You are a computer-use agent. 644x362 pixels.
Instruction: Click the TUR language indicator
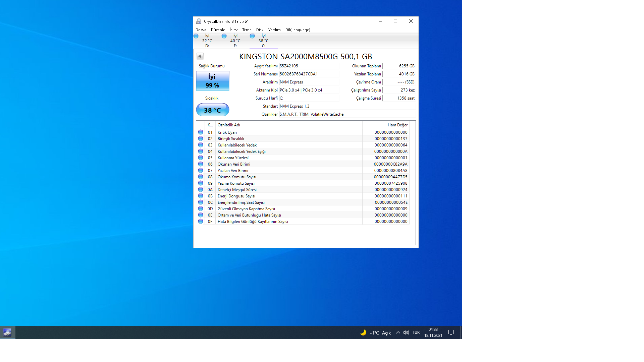tap(416, 333)
